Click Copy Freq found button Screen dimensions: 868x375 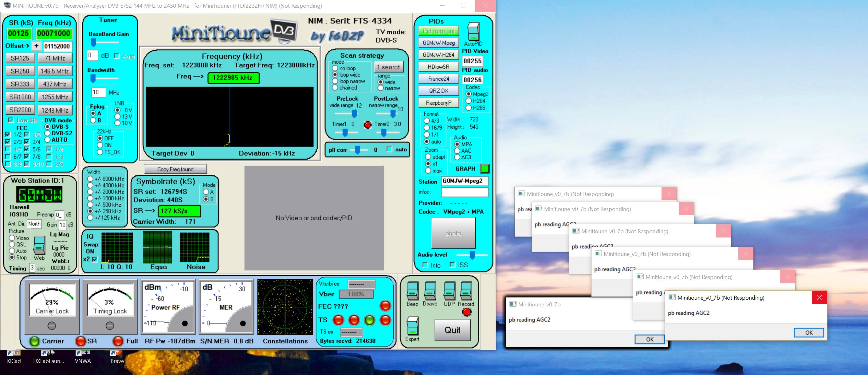175,169
